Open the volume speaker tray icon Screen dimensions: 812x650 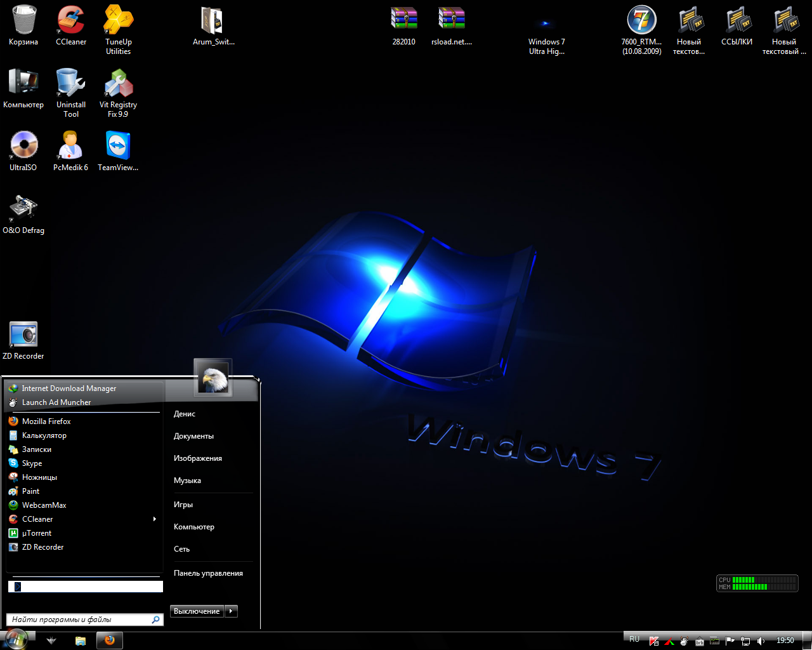tap(761, 641)
